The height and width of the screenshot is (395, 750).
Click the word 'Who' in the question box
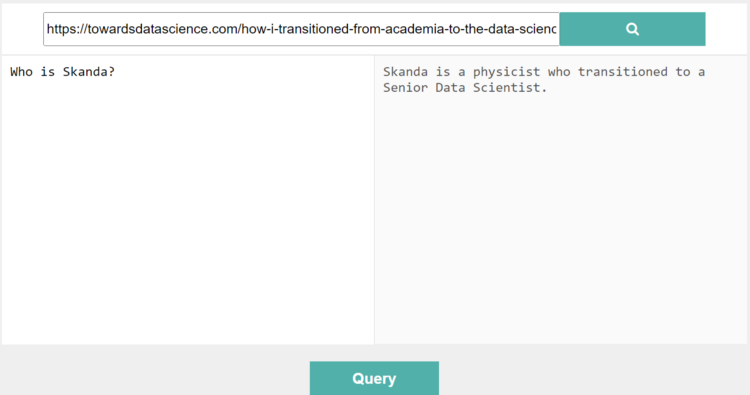(x=22, y=72)
